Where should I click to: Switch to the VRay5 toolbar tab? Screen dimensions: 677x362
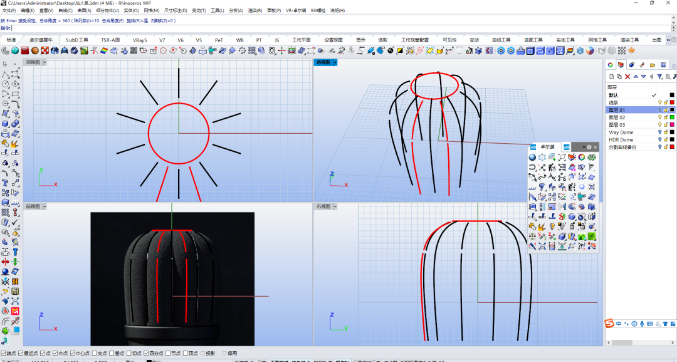coord(139,40)
